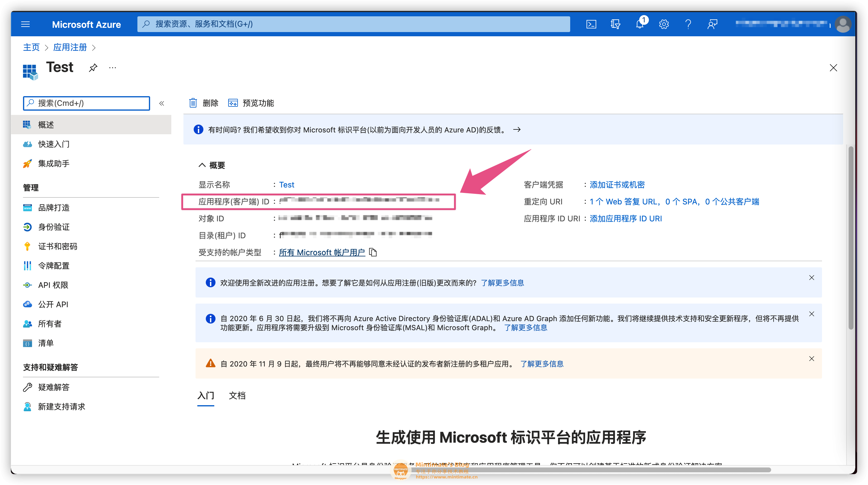Click the 删除 toolbar button

(x=204, y=103)
